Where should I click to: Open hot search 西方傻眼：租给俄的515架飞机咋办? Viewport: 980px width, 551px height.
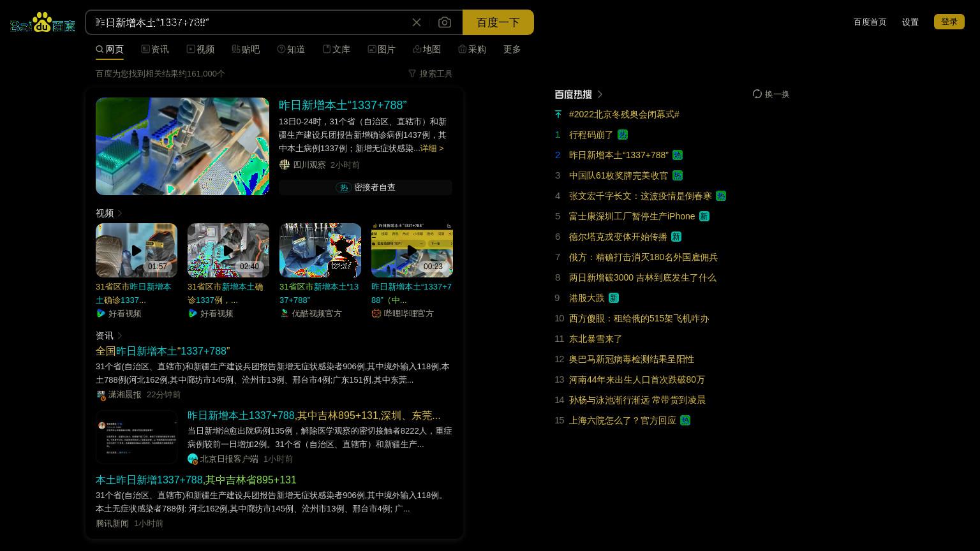[x=639, y=318]
